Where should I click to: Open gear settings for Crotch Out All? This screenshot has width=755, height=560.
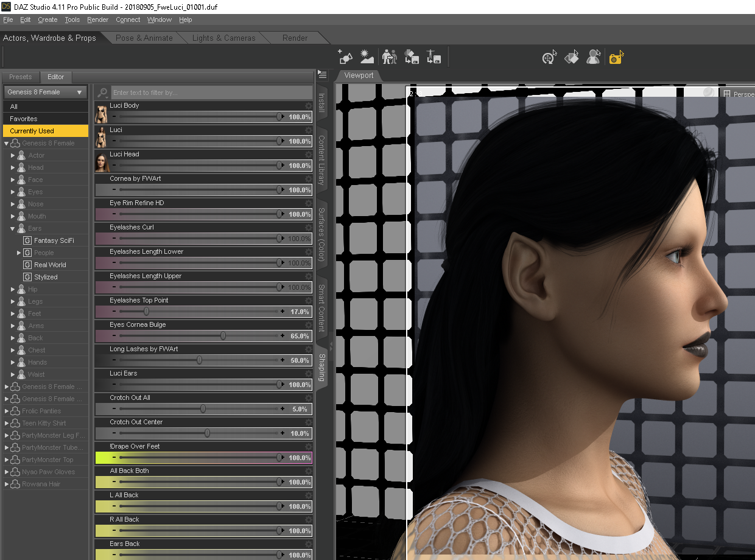(x=308, y=398)
